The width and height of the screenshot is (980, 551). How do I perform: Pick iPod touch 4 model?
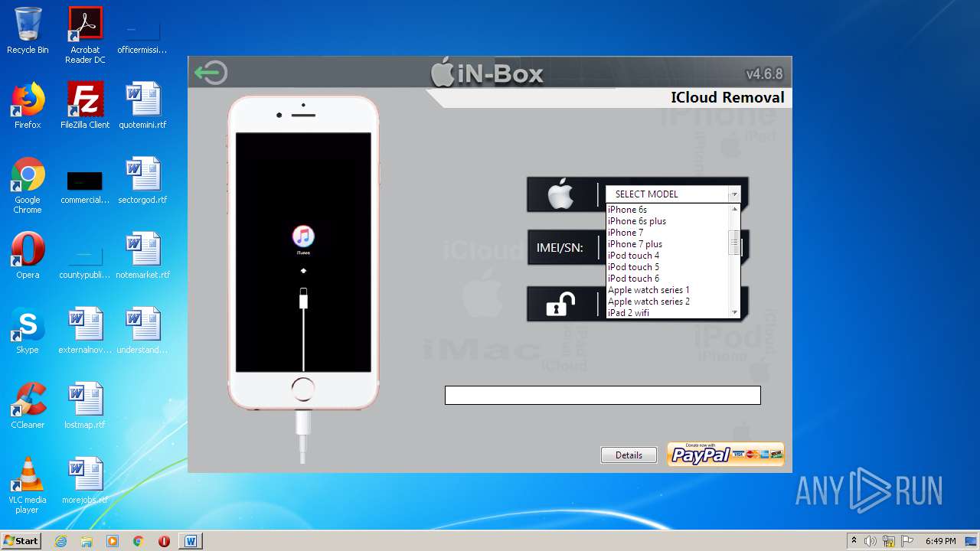(633, 256)
